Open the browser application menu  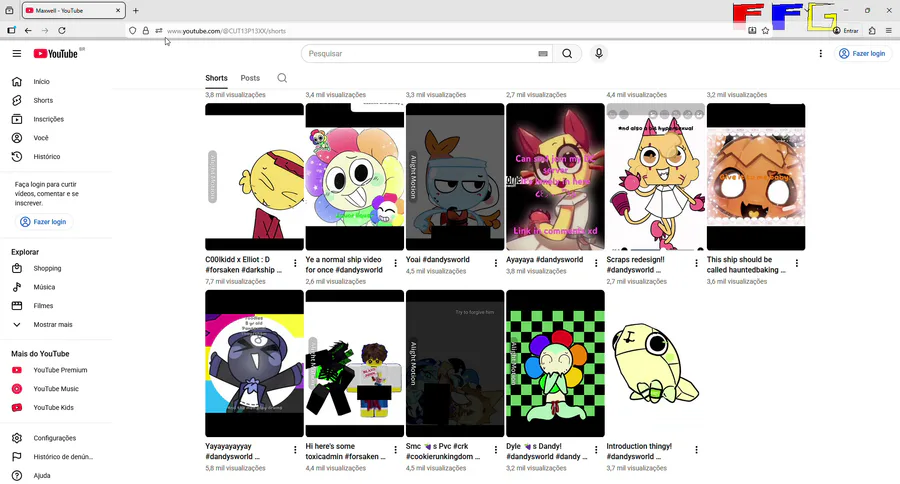889,31
